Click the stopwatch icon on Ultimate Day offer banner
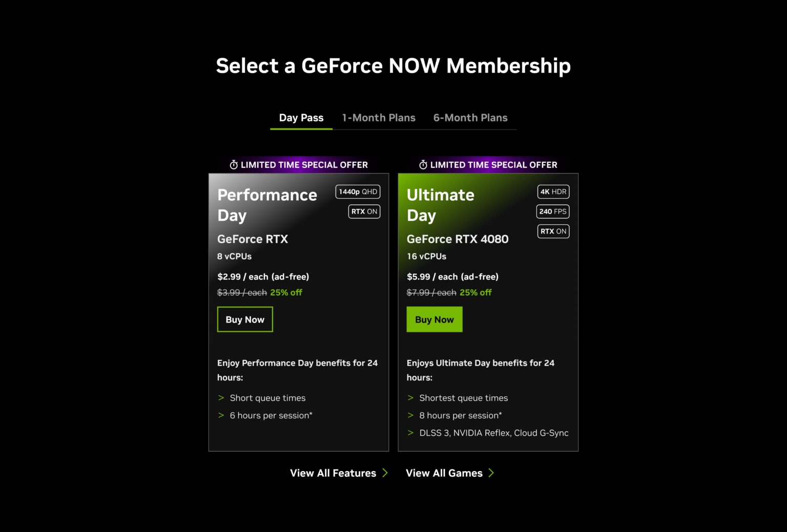This screenshot has height=532, width=787. (x=422, y=165)
